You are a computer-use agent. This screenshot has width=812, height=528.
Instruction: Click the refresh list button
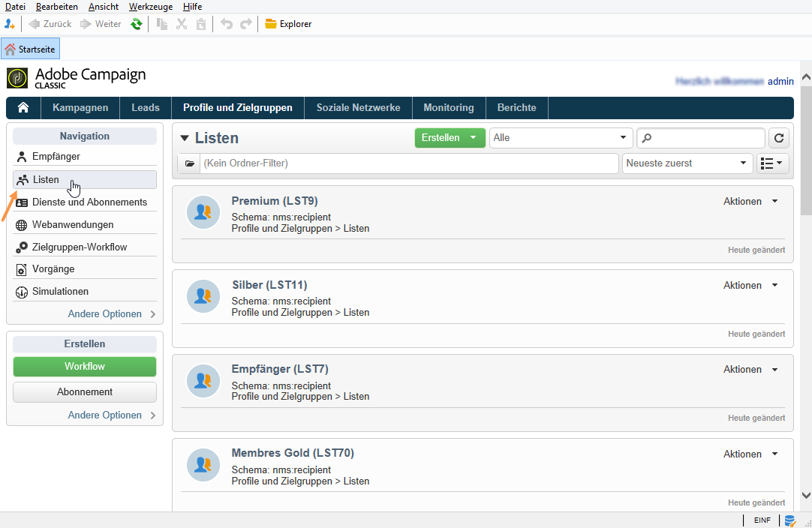click(779, 138)
